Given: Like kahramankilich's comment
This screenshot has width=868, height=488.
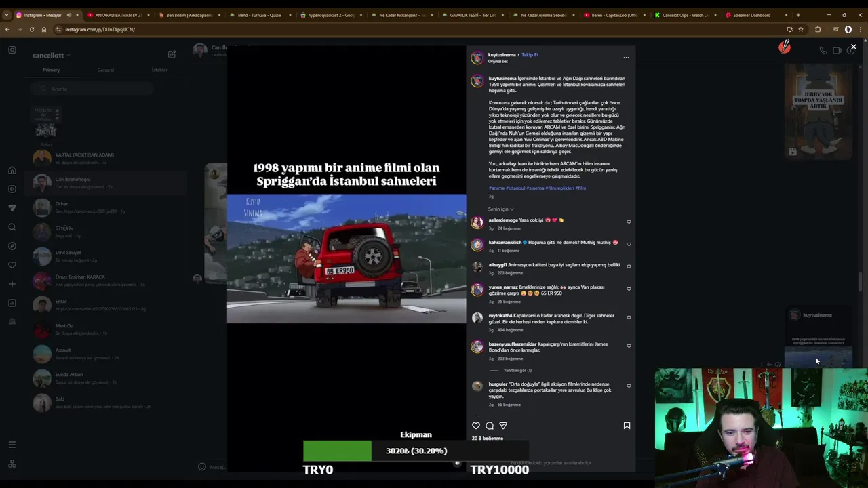Looking at the screenshot, I should click(x=629, y=244).
